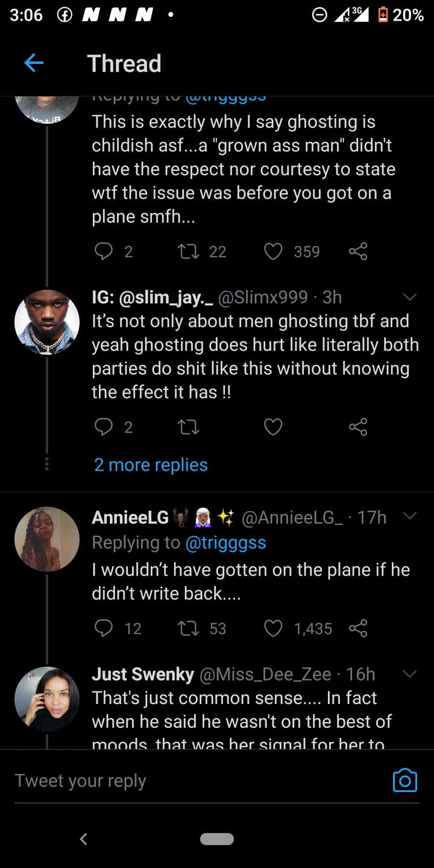
Task: Tap the back arrow in Thread header
Action: point(34,63)
